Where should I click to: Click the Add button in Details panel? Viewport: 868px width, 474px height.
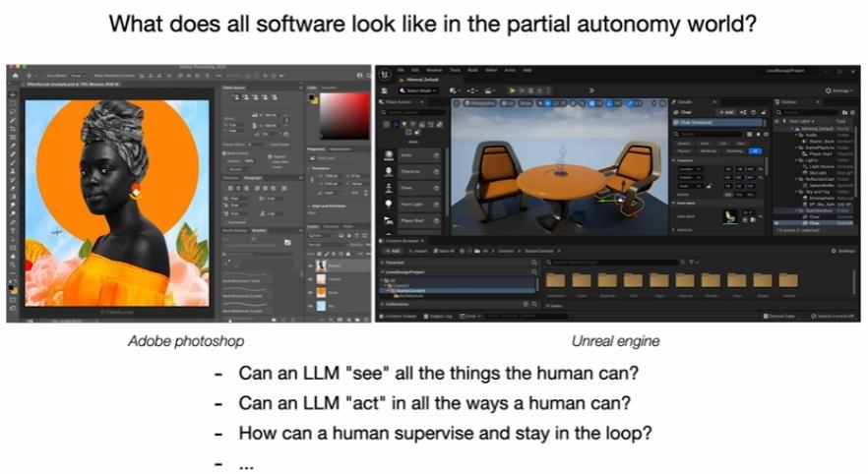pos(725,112)
